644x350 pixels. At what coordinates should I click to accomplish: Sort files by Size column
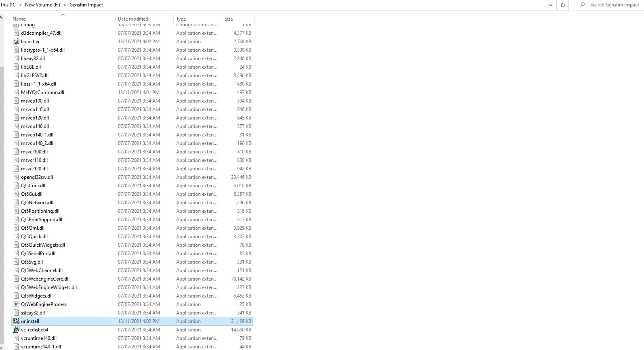click(229, 19)
